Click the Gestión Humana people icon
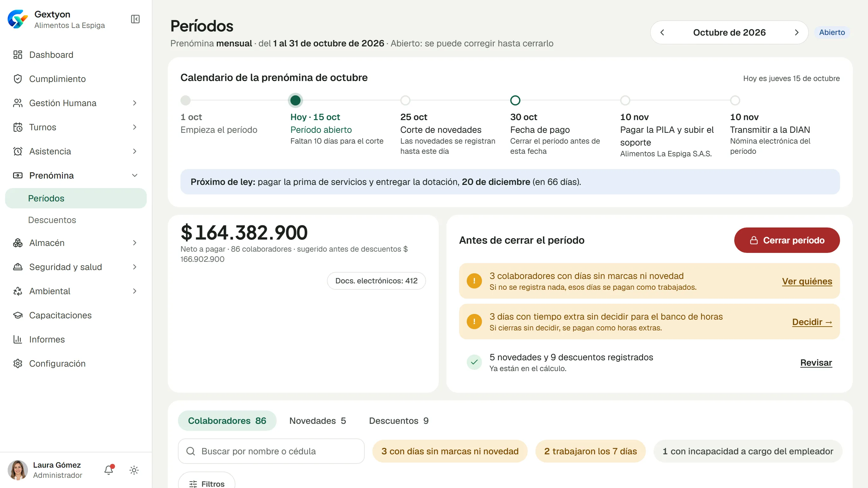 coord(18,103)
